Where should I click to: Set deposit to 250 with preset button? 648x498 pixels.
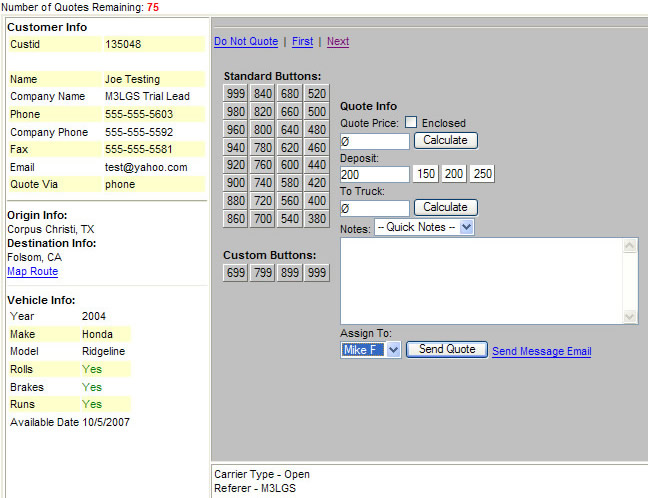click(x=482, y=174)
